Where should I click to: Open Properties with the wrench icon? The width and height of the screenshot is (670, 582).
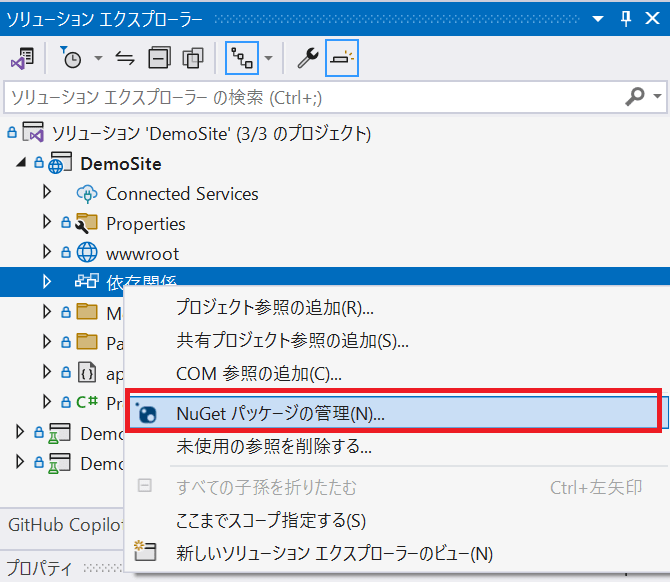(x=308, y=58)
